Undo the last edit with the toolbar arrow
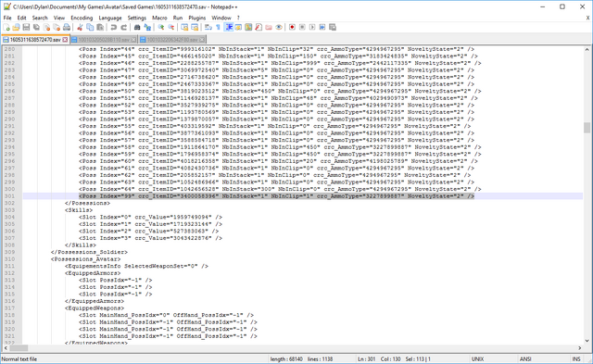This screenshot has width=593, height=364. pos(113,27)
